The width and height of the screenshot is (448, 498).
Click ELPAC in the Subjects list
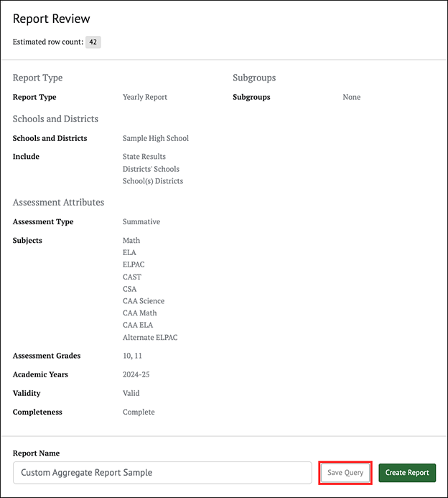[x=134, y=264]
